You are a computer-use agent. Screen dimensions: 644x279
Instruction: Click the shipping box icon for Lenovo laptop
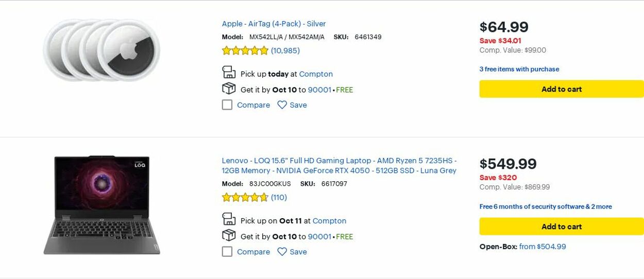(x=229, y=235)
